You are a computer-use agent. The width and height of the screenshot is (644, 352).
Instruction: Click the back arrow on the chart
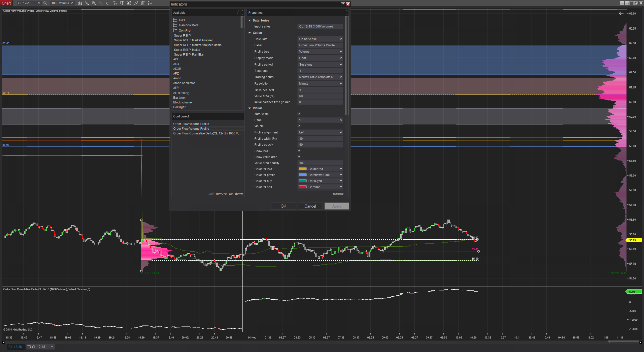click(x=621, y=13)
